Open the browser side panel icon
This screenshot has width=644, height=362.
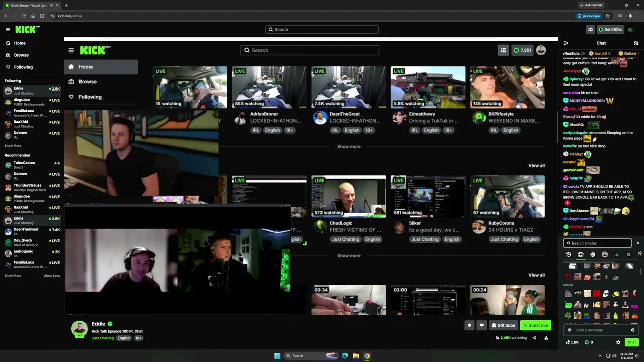42,16
